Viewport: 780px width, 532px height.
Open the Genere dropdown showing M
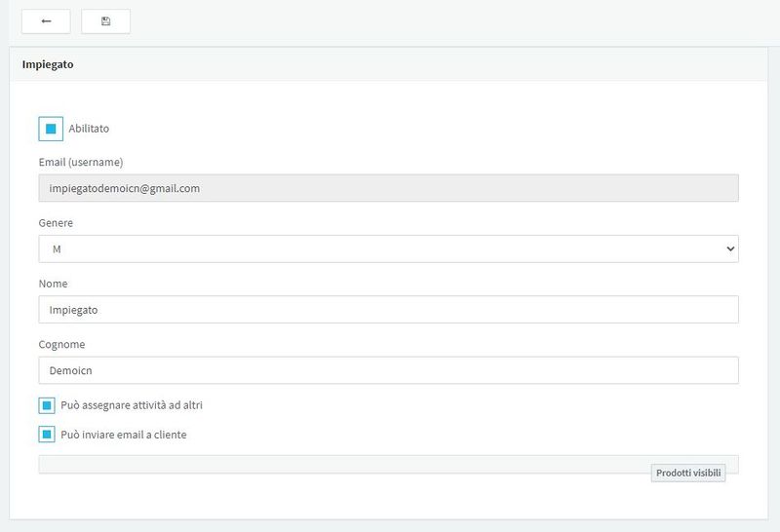click(x=388, y=249)
